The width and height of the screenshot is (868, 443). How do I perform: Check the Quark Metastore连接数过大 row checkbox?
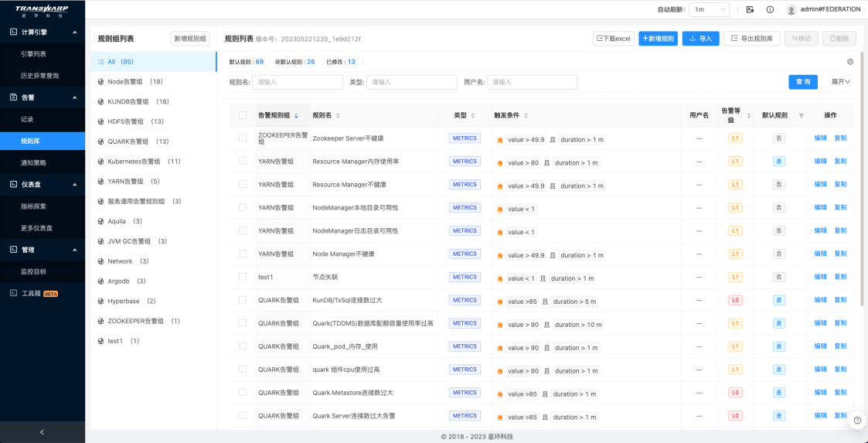[x=243, y=392]
